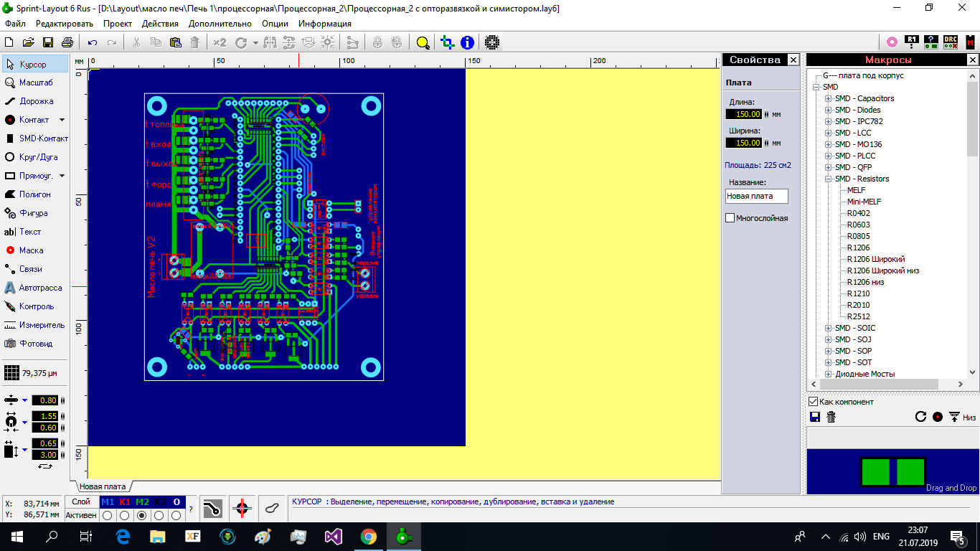Enable the Многослойная checkbox
Screen dimensions: 980x551
730,218
